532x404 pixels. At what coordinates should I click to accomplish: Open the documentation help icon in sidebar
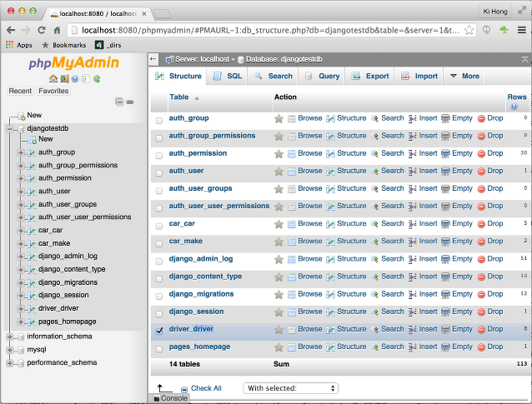(x=75, y=79)
